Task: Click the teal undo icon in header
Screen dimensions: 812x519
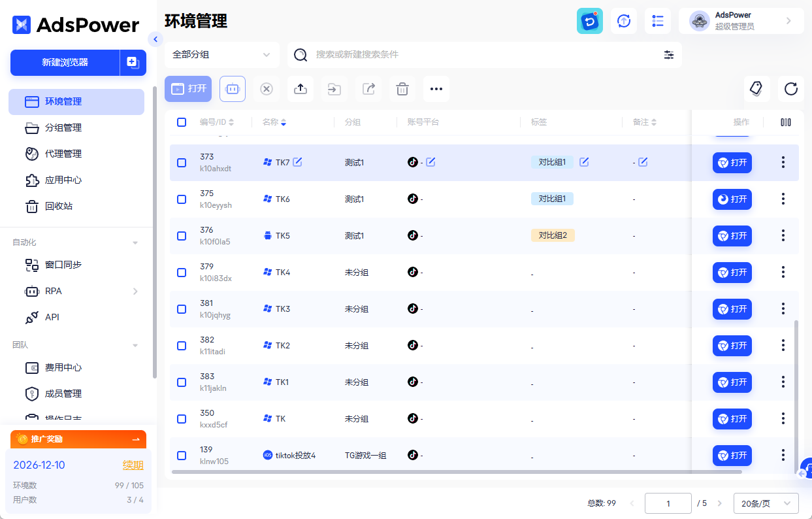Action: point(590,21)
